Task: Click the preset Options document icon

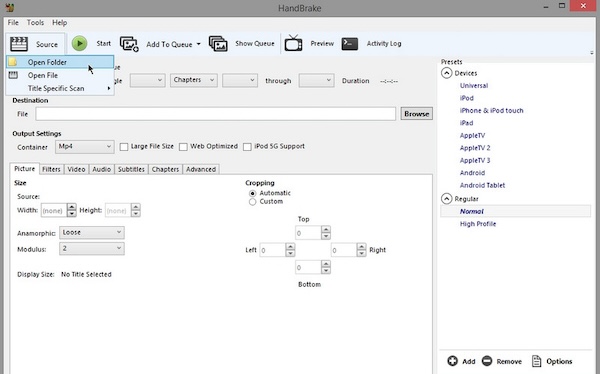Action: (536, 361)
